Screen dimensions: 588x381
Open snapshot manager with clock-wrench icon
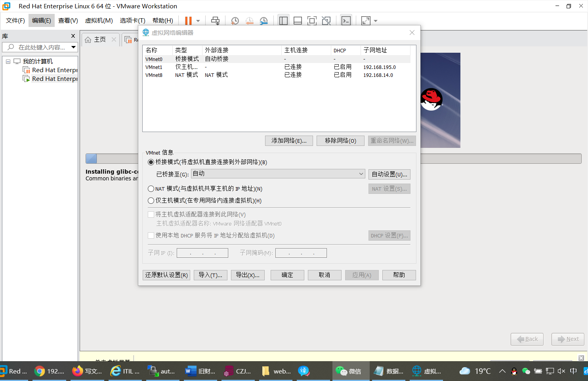[x=263, y=21]
